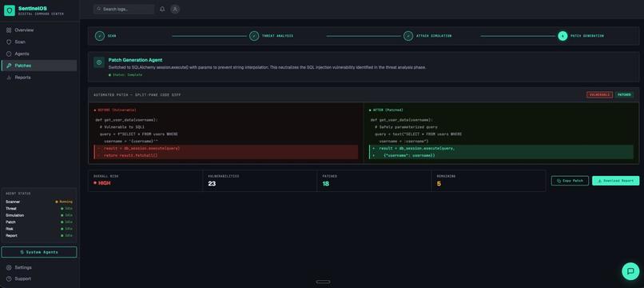Open the chat bubble button
This screenshot has width=644, height=288.
coord(630,271)
